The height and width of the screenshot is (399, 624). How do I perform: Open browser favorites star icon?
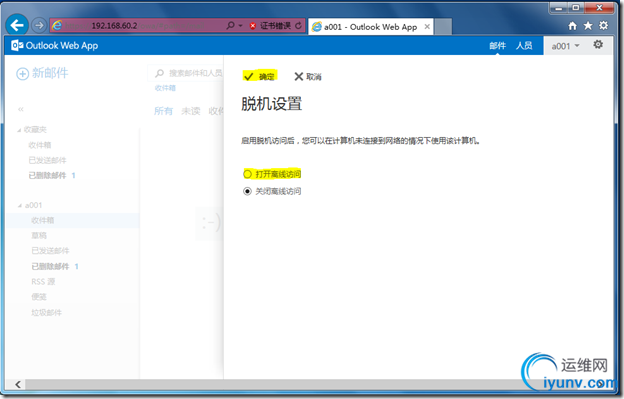(588, 25)
